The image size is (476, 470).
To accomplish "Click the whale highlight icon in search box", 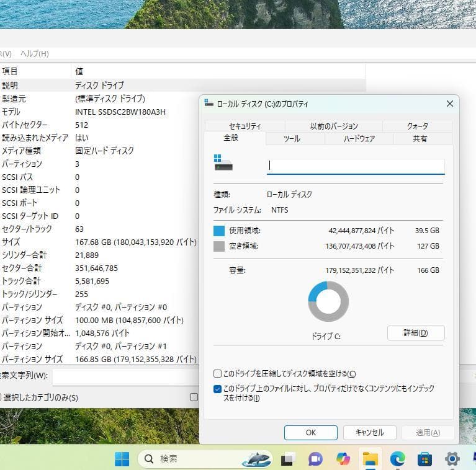I will pyautogui.click(x=256, y=459).
